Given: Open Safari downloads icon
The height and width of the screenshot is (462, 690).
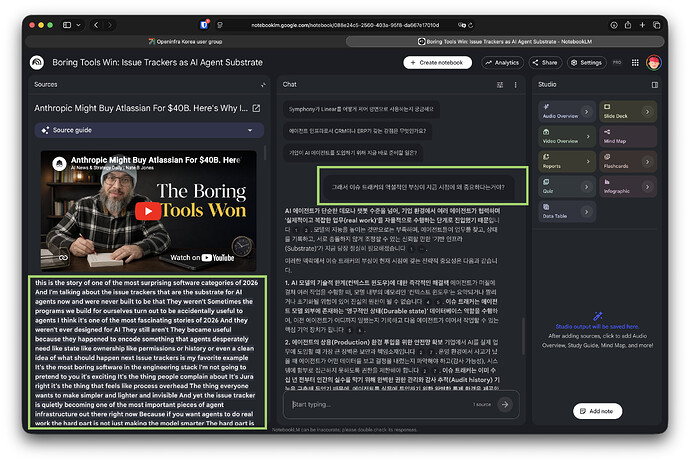Looking at the screenshot, I should click(614, 25).
